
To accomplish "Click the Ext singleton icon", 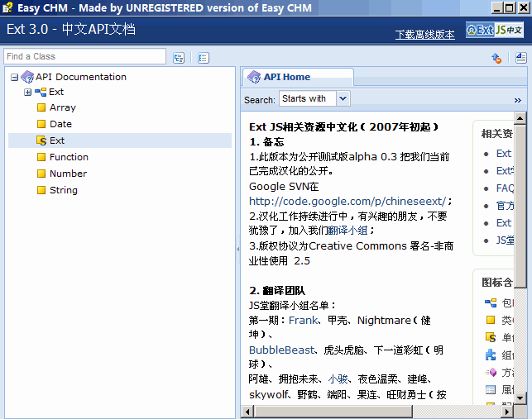I will 41,140.
